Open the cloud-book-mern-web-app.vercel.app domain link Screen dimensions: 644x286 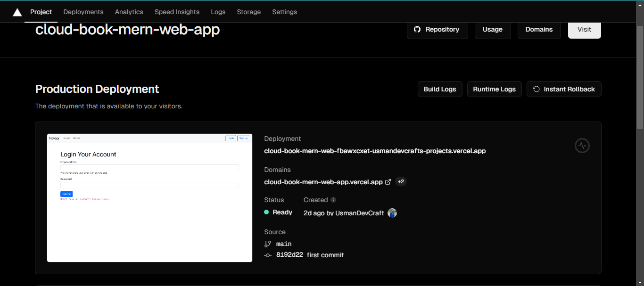point(323,182)
